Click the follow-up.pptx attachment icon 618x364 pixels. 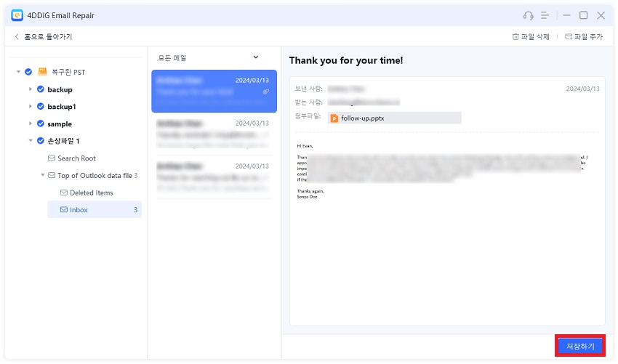[x=334, y=118]
